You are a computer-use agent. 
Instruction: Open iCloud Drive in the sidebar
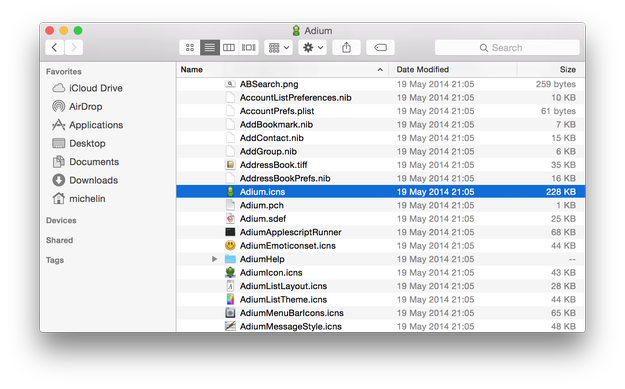pyautogui.click(x=88, y=88)
